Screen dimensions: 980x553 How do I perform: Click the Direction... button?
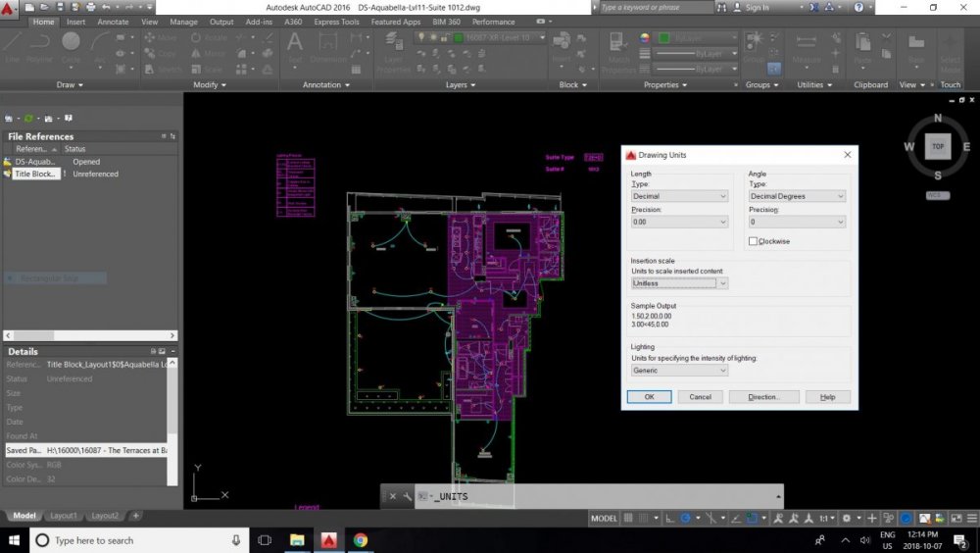point(763,397)
